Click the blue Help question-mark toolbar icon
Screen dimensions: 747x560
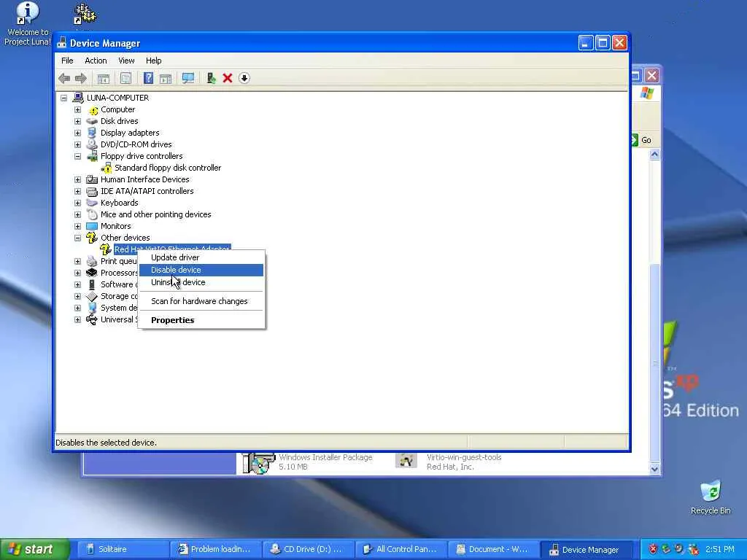148,78
